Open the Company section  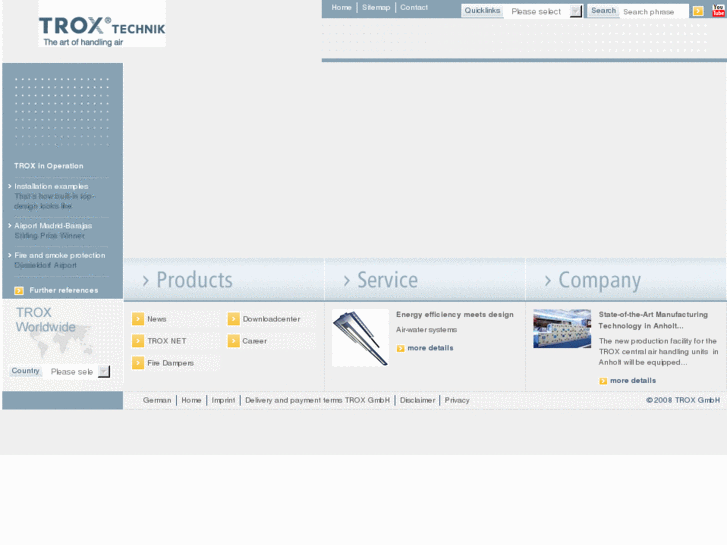599,281
